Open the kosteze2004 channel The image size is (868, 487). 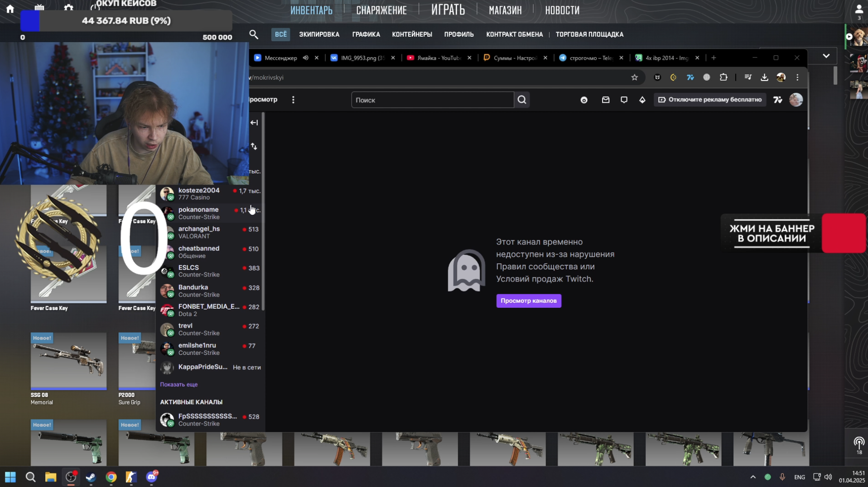[210, 194]
